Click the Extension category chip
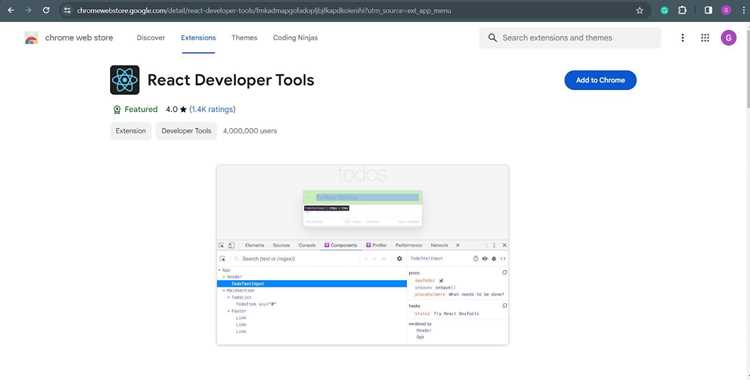This screenshot has width=750, height=380. coord(131,131)
